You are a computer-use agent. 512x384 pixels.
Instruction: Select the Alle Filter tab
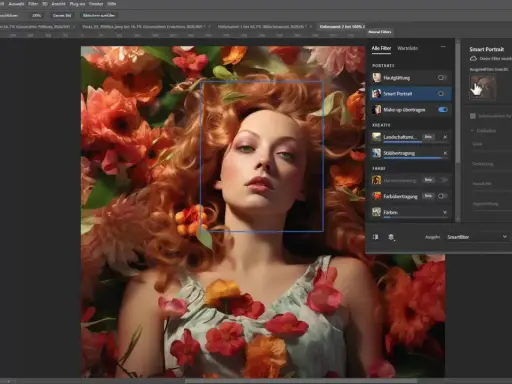click(x=381, y=48)
